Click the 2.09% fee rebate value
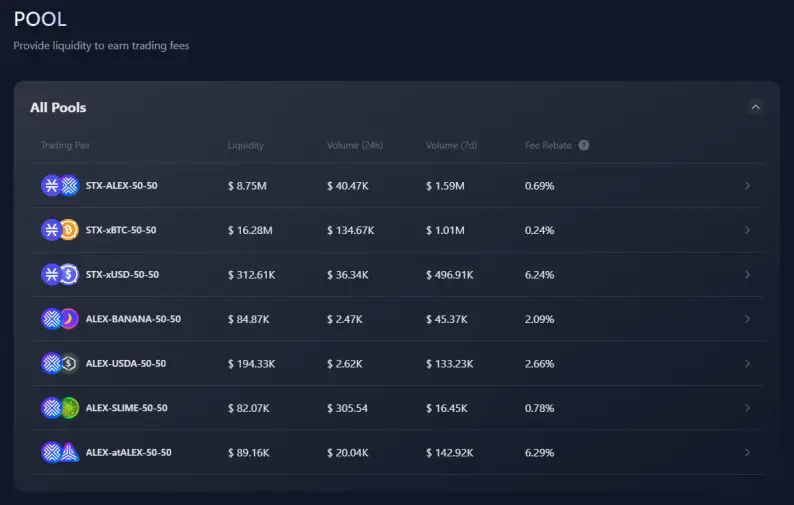This screenshot has height=505, width=794. [540, 319]
